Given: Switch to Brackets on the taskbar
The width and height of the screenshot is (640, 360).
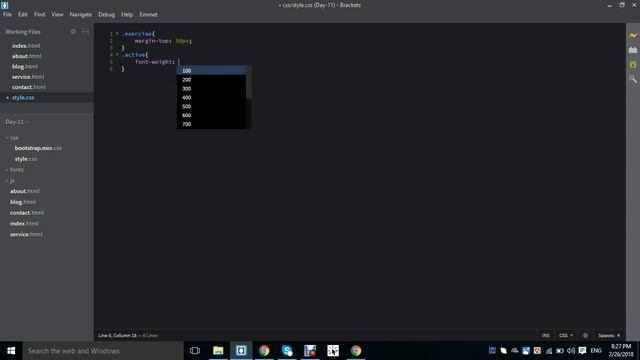Looking at the screenshot, I should pyautogui.click(x=241, y=351).
